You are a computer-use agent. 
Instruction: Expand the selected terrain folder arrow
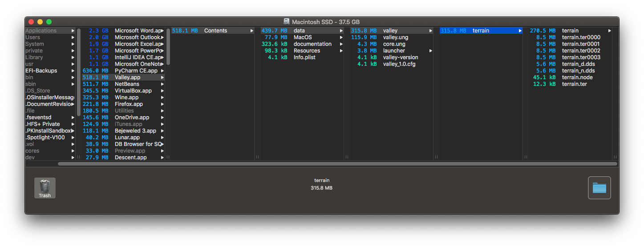[x=520, y=31]
